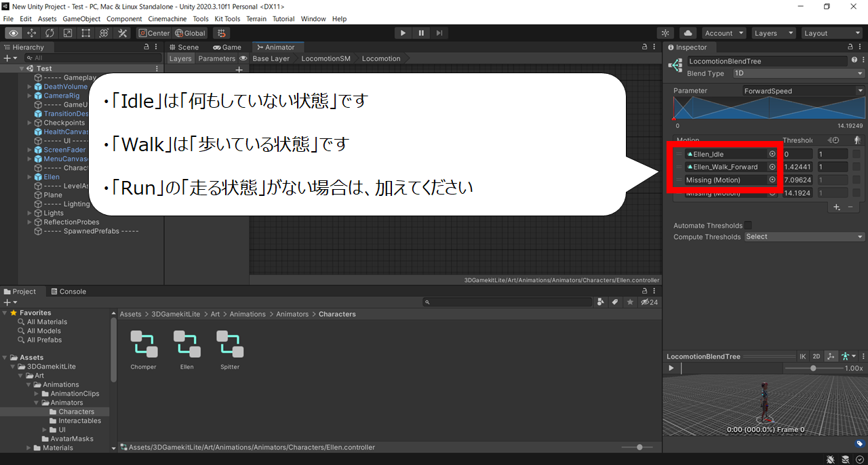868x465 pixels.
Task: Toggle the Animator parameters eye visibility
Action: click(243, 58)
